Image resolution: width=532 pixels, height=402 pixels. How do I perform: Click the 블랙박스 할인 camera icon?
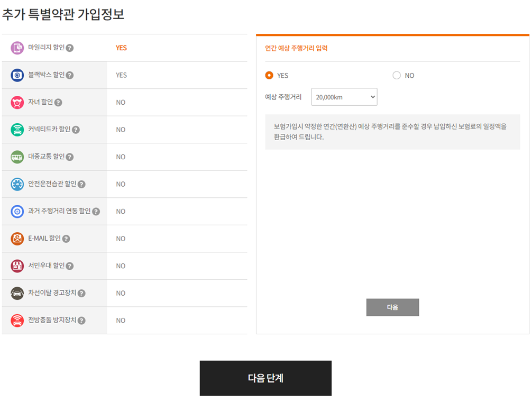click(17, 75)
